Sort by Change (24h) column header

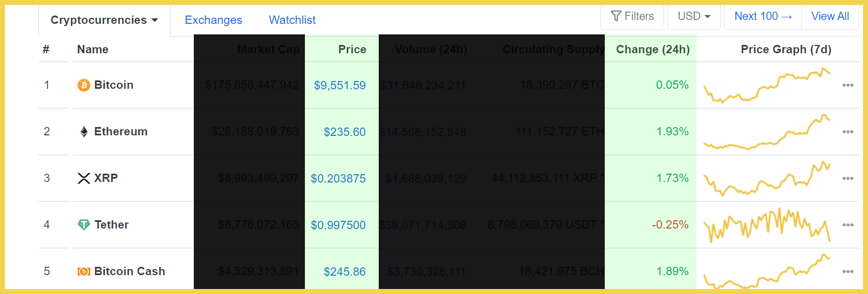[x=653, y=49]
